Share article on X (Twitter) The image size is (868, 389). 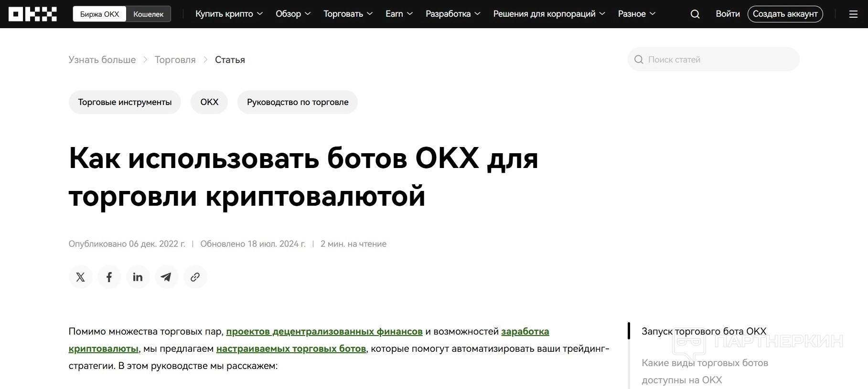[81, 277]
